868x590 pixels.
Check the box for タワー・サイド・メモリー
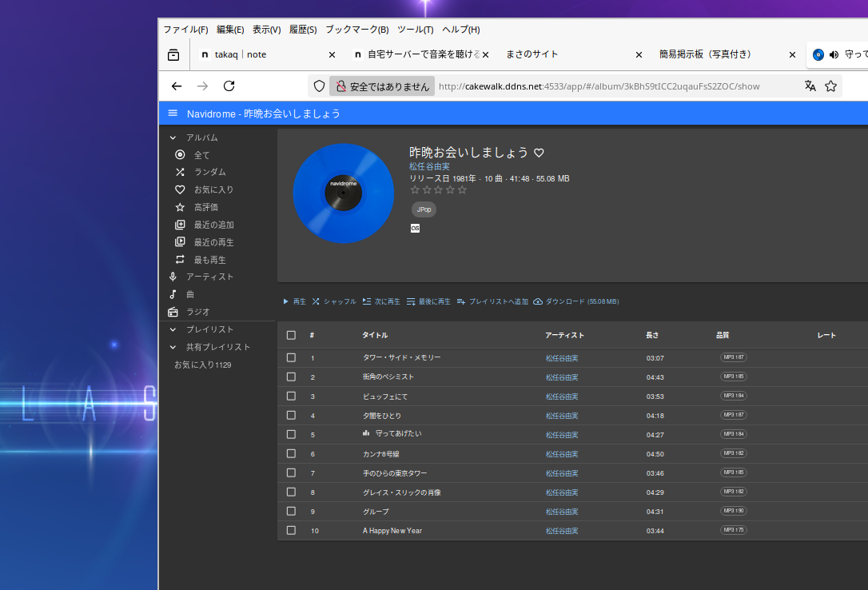tap(291, 357)
